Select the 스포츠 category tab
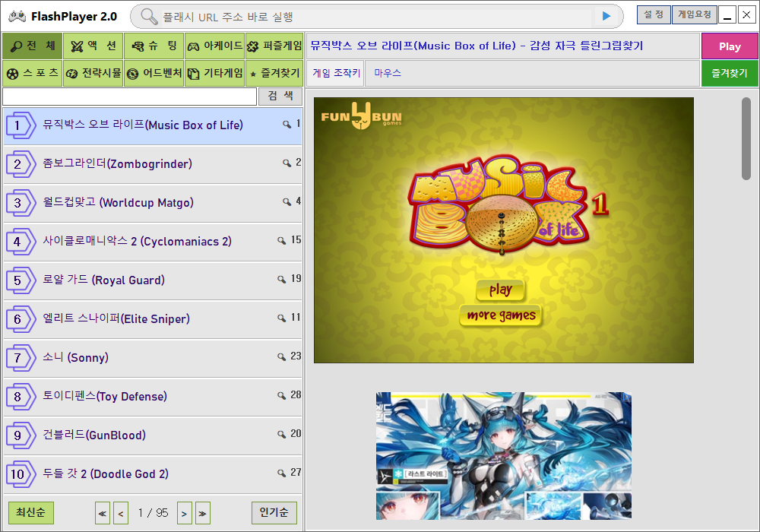The image size is (760, 532). (x=33, y=73)
